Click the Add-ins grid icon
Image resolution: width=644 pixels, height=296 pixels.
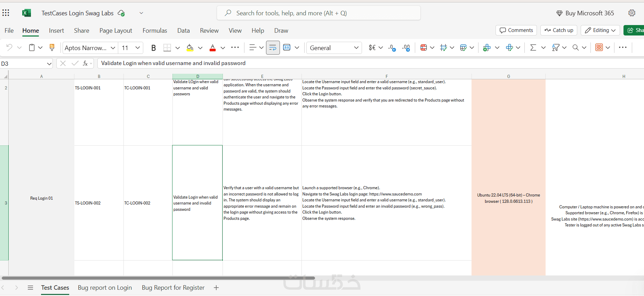[599, 48]
